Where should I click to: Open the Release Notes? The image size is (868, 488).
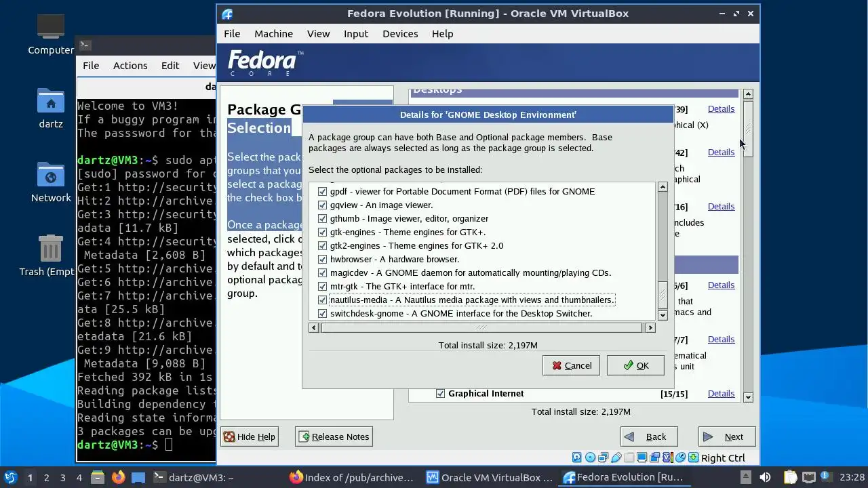[x=334, y=436]
